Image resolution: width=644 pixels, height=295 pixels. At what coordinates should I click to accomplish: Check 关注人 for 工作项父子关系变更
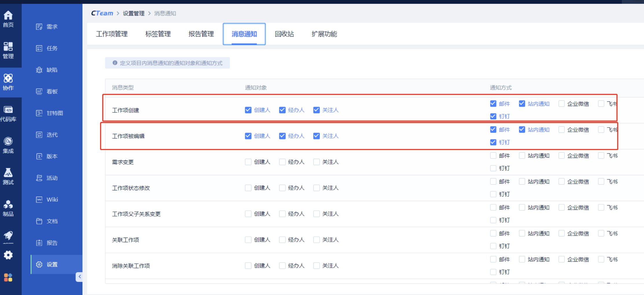(x=317, y=214)
